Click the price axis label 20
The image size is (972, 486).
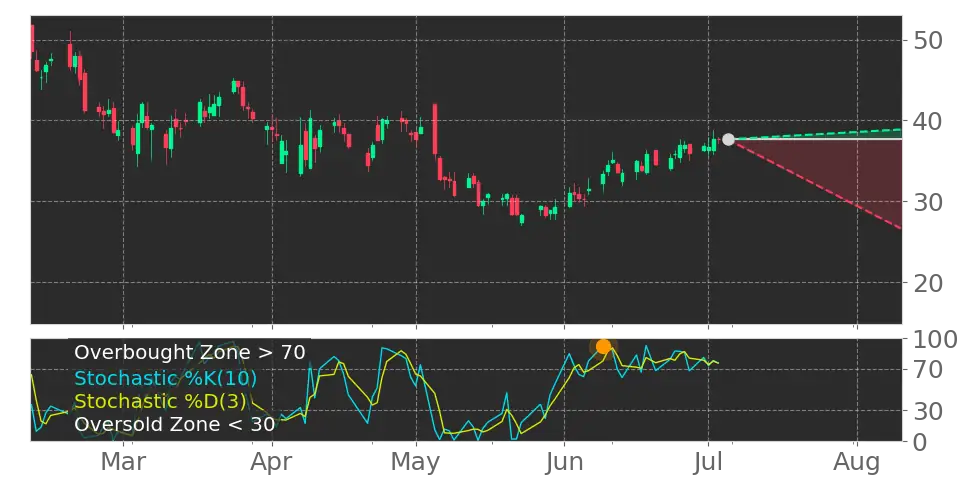tap(928, 283)
